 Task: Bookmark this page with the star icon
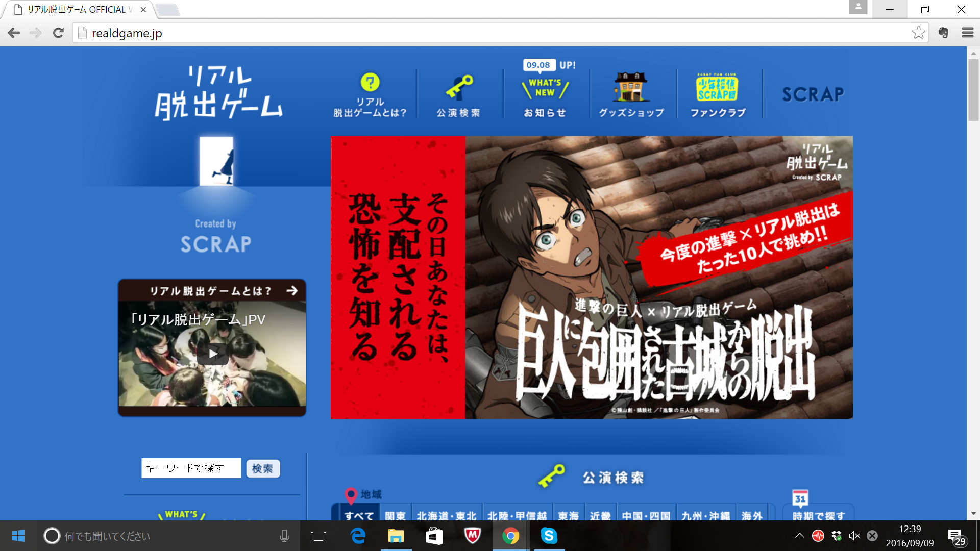click(x=918, y=33)
